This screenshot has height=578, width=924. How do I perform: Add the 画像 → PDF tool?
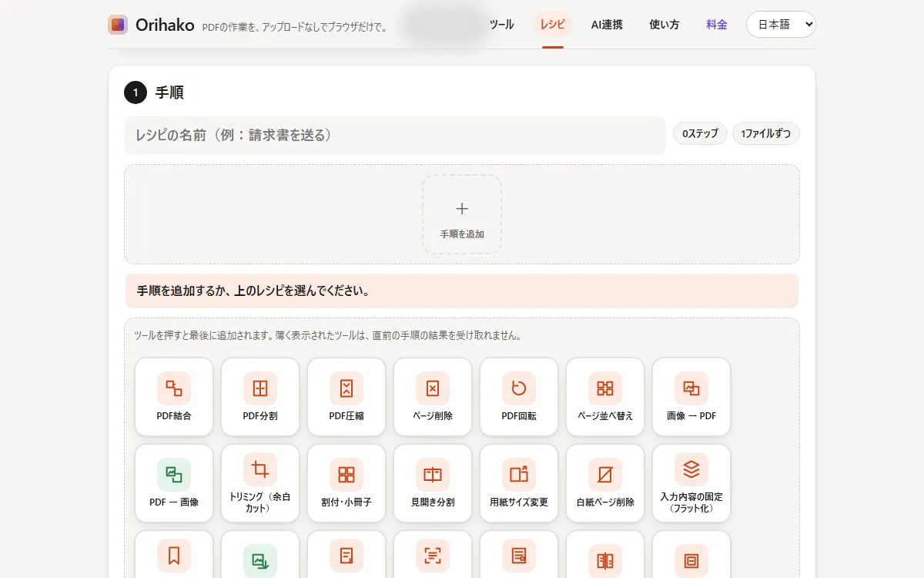691,397
